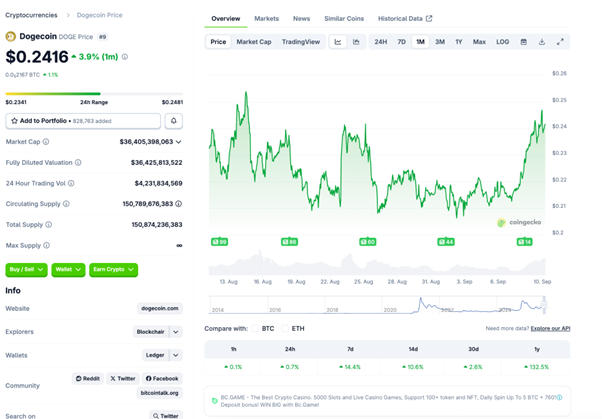Switch to candlestick chart icon

(356, 42)
